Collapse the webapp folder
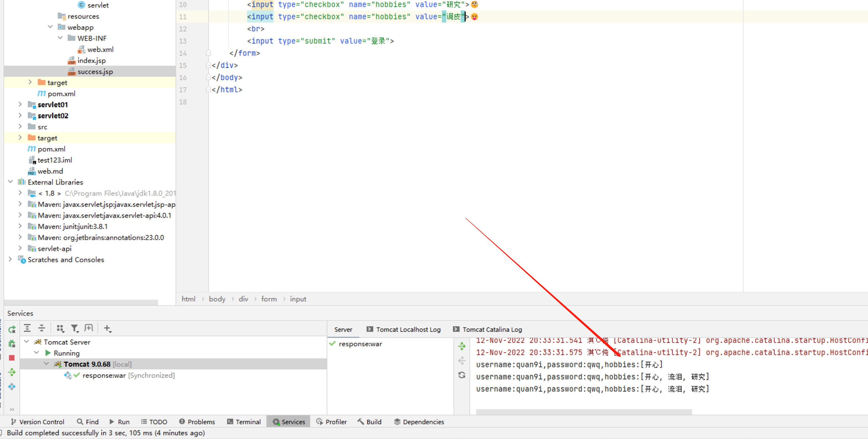The width and height of the screenshot is (868, 439). [x=50, y=27]
